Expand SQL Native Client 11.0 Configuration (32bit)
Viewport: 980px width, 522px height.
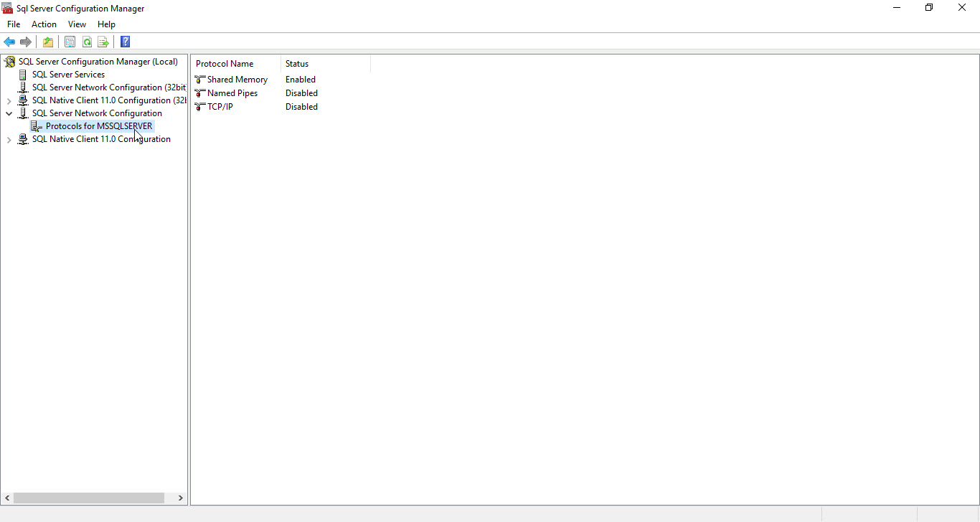click(x=9, y=100)
